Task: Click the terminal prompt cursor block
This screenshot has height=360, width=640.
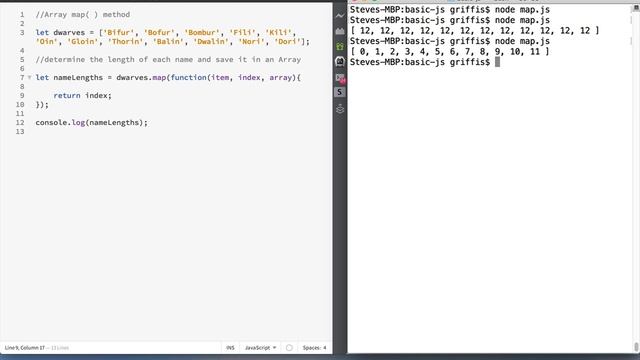Action: point(497,62)
